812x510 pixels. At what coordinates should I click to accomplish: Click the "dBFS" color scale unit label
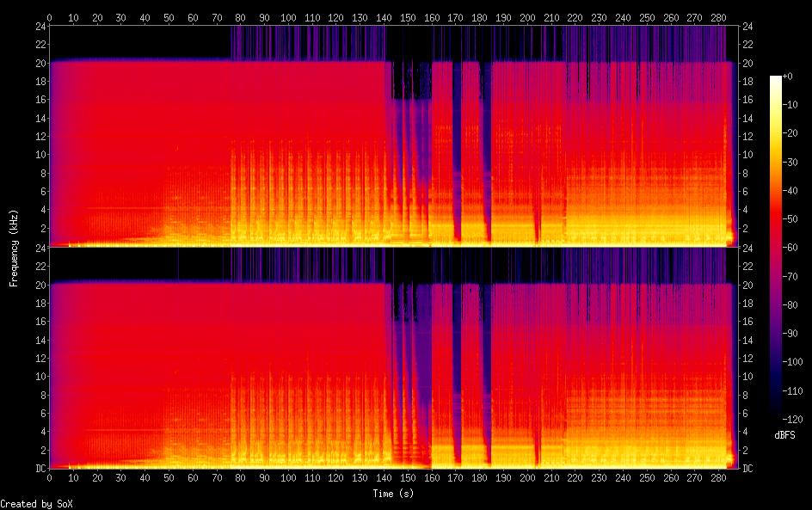784,435
